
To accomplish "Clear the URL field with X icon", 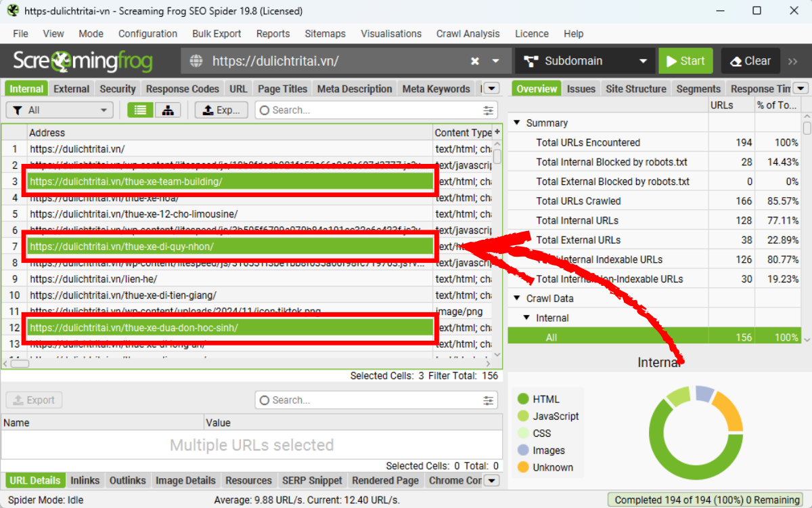I will pyautogui.click(x=475, y=61).
